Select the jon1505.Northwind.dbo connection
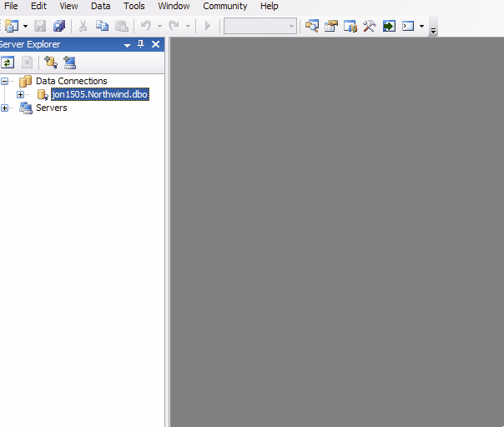The image size is (504, 427). (99, 94)
